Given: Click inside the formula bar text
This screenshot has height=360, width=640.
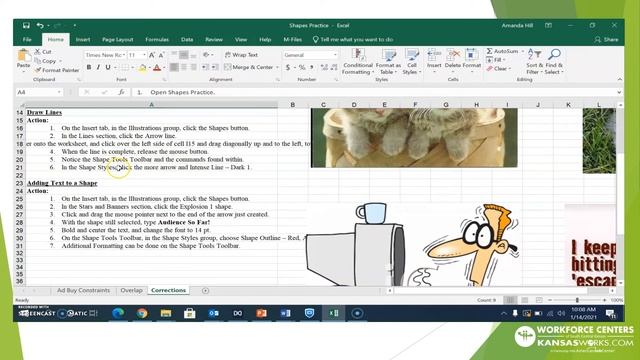Looking at the screenshot, I should (182, 92).
